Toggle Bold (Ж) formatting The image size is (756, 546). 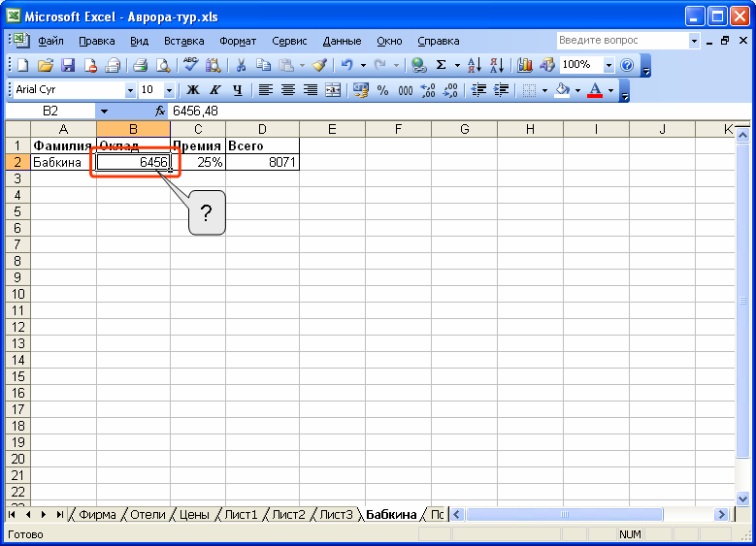click(193, 90)
